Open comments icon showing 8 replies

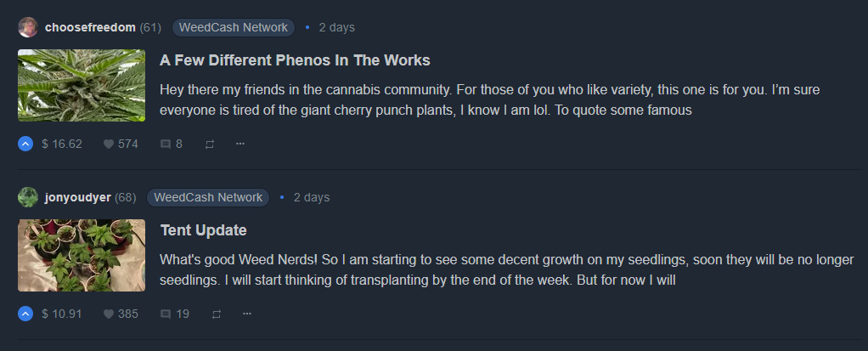166,144
